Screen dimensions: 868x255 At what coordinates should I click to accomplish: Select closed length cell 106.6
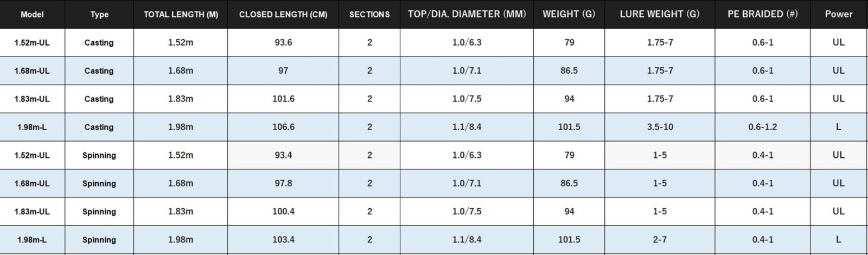click(283, 127)
